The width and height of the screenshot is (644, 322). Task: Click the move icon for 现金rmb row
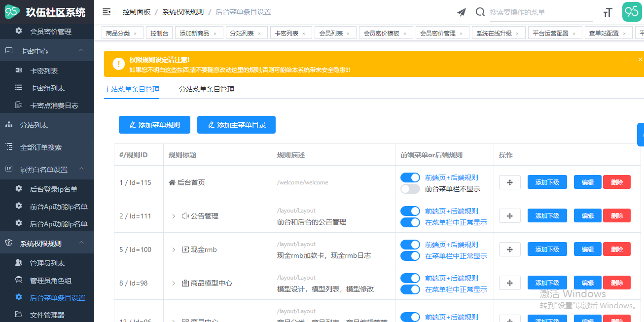510,249
